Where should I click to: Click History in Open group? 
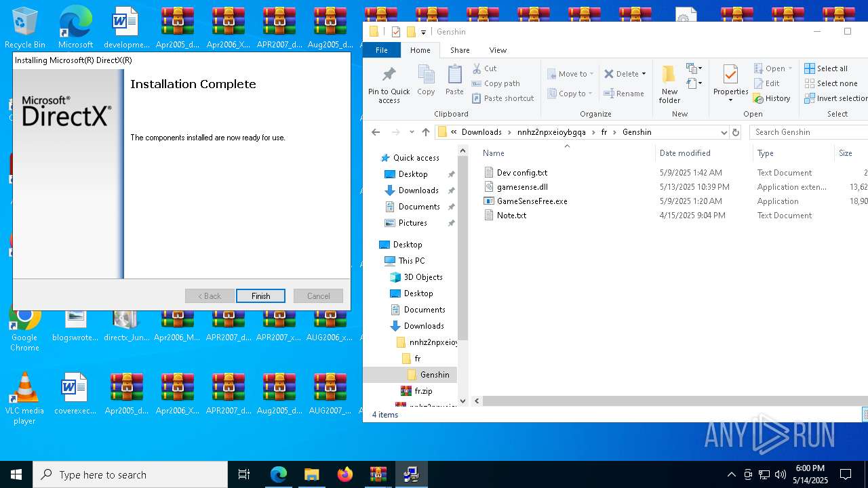click(x=772, y=98)
